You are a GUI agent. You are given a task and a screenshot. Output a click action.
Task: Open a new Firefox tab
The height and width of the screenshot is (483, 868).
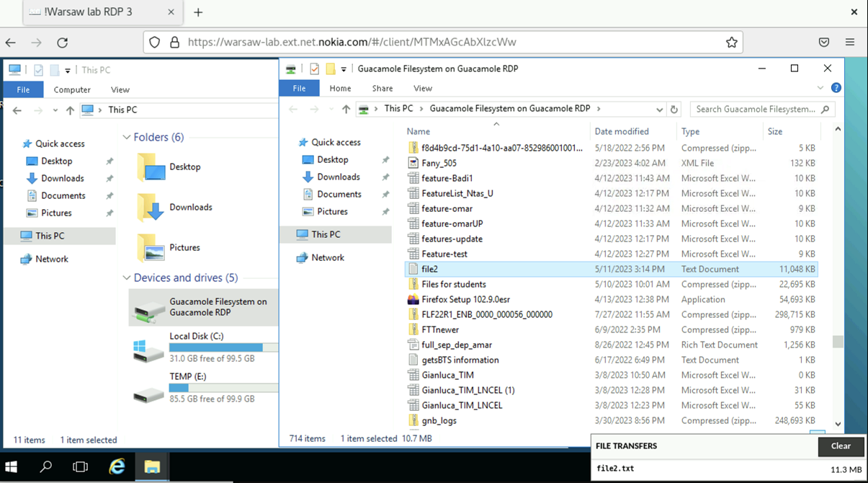click(x=198, y=12)
